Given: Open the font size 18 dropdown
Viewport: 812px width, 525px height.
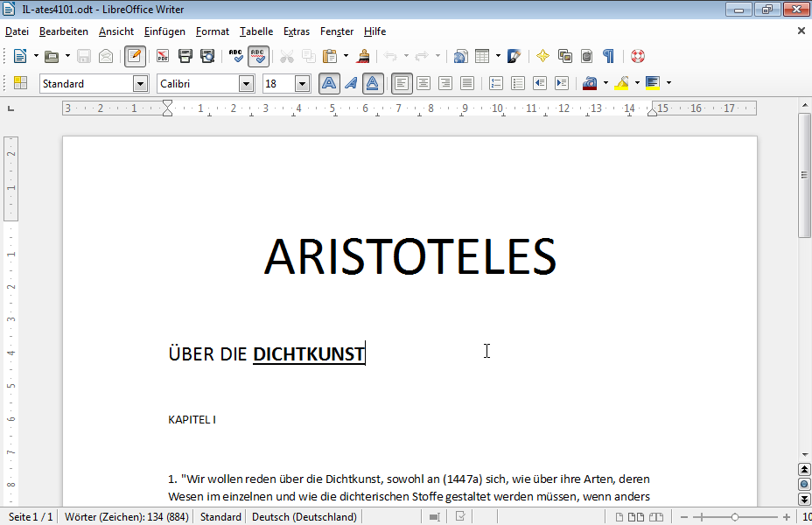Looking at the screenshot, I should point(302,83).
